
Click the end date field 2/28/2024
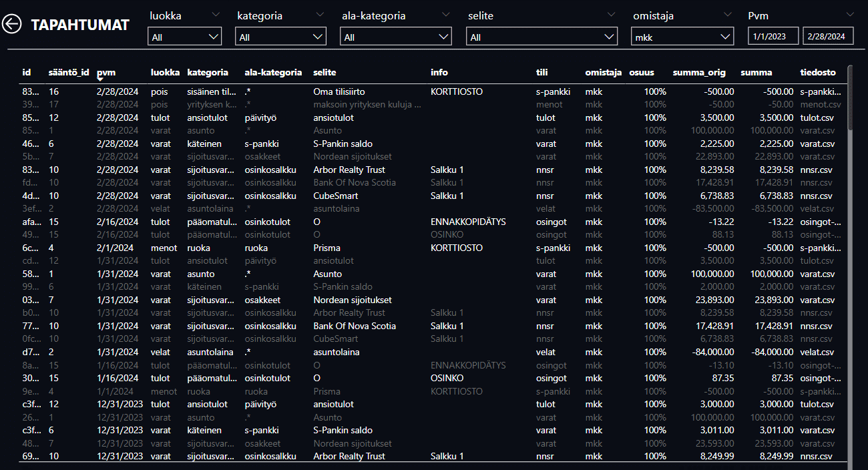point(828,37)
